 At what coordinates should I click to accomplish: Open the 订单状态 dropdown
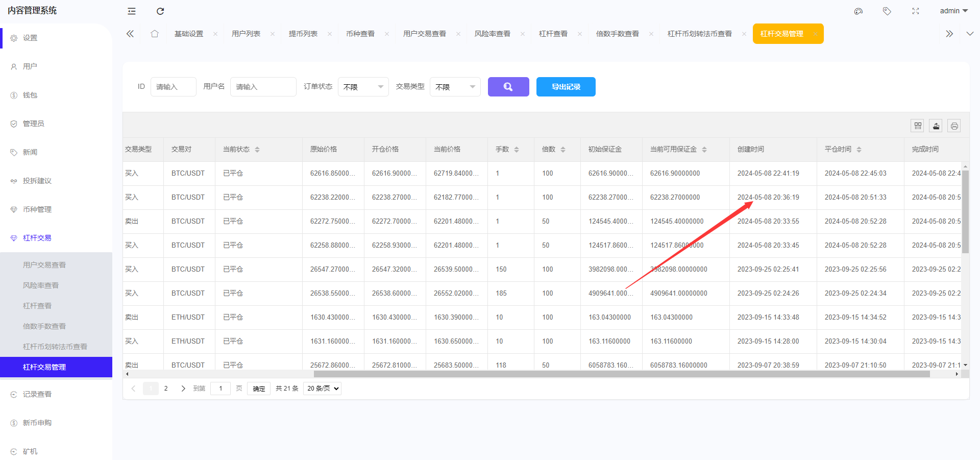point(363,87)
